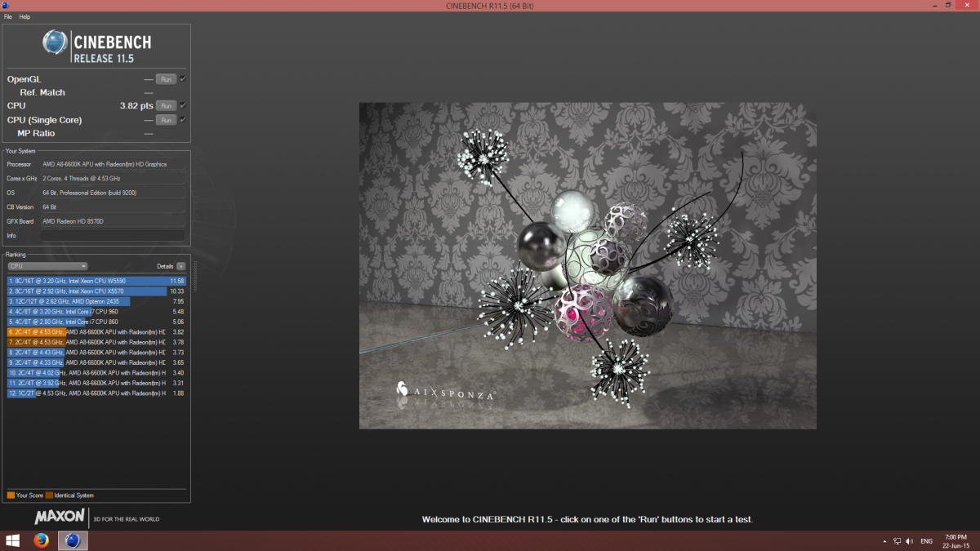Viewport: 980px width, 551px height.
Task: Click the Cinebench globe logo
Action: (55, 42)
